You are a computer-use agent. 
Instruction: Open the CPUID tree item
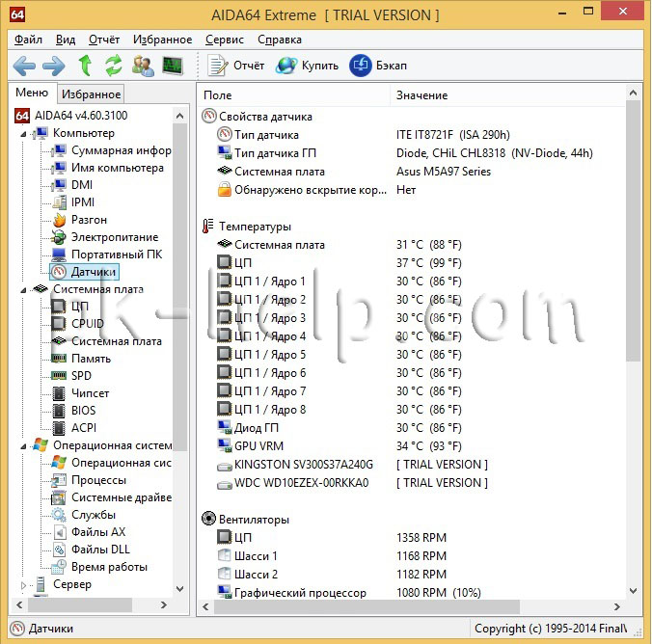(x=77, y=324)
